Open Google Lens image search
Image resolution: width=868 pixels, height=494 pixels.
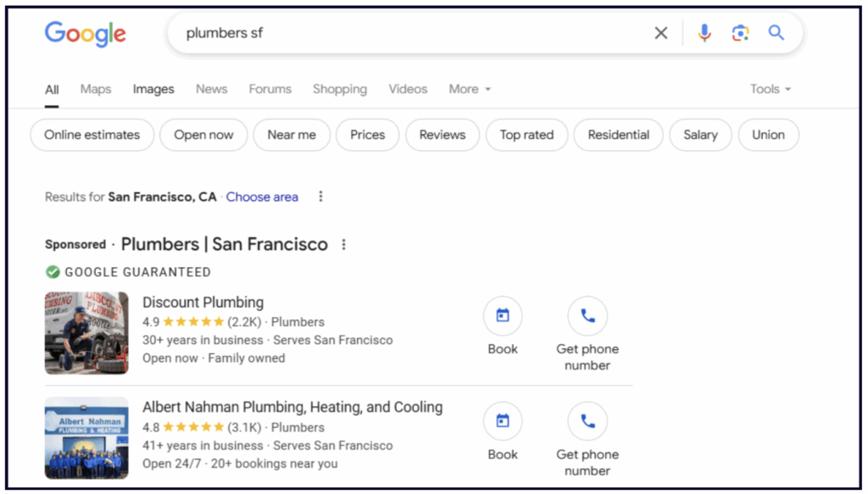coord(740,33)
